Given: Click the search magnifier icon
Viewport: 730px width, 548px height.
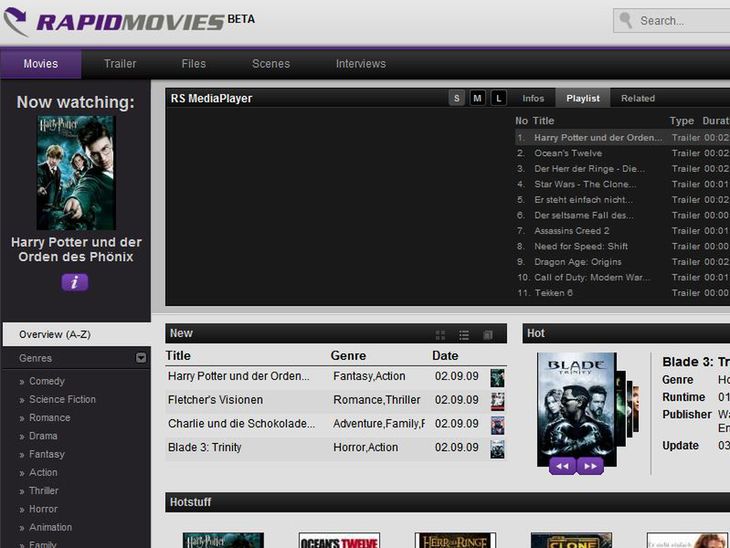Looking at the screenshot, I should (x=626, y=20).
